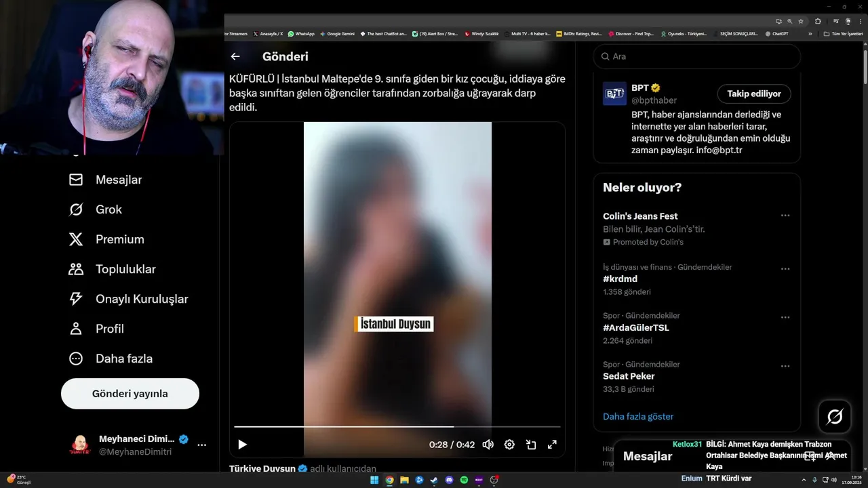Open the weather widget showing 23°C

point(18,479)
